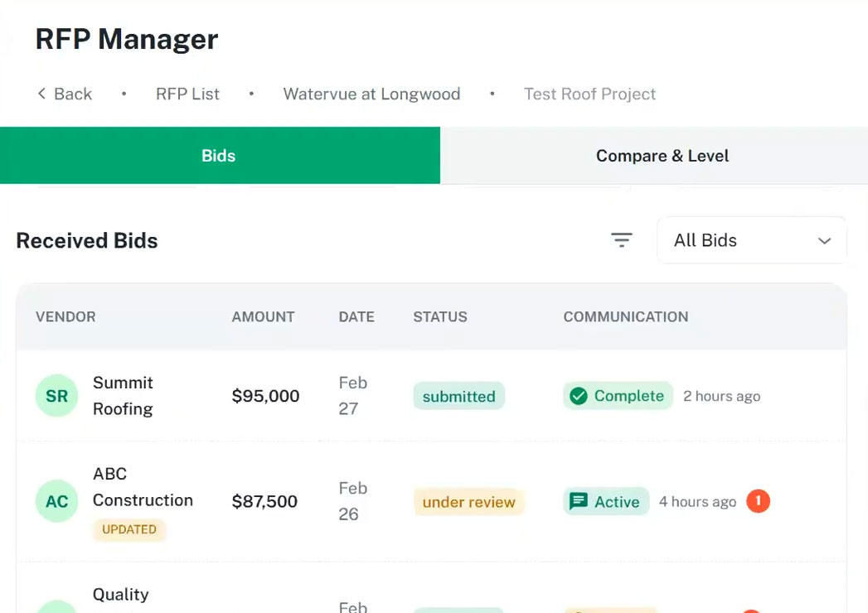Viewport: 868px width, 613px height.
Task: Click the Back chevron arrow
Action: pos(41,94)
